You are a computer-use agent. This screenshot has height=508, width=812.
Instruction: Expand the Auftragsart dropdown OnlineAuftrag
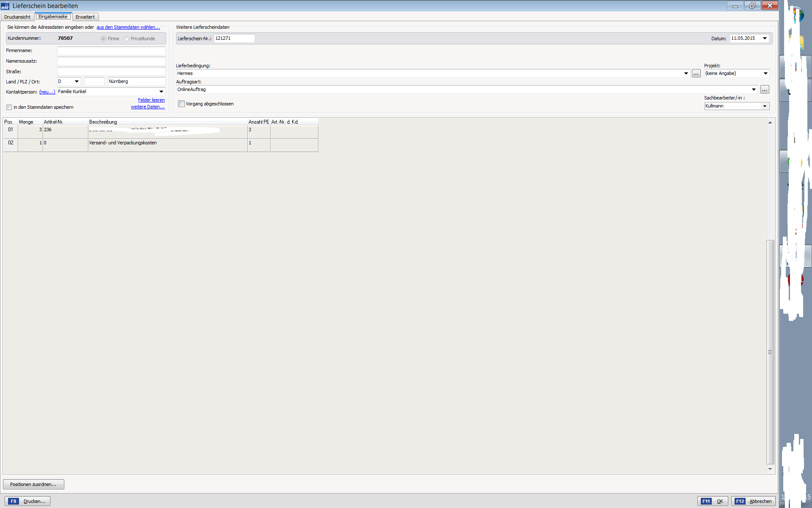[754, 89]
